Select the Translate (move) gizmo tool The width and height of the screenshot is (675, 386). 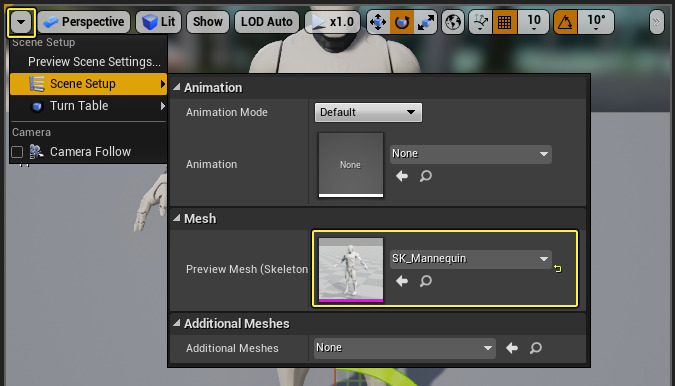coord(378,22)
